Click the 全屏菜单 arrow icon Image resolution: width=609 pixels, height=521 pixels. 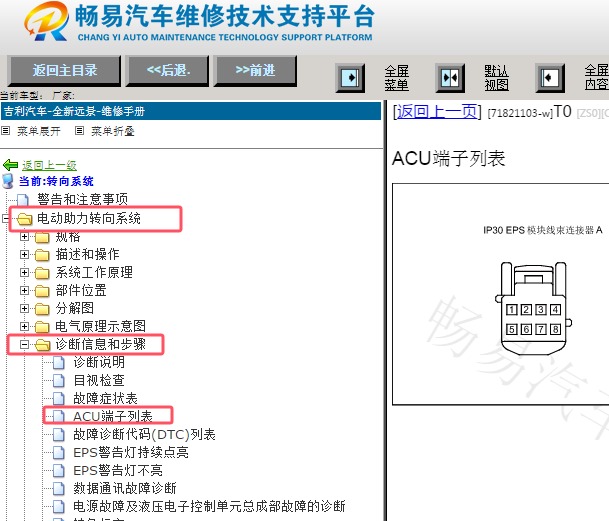(x=350, y=78)
